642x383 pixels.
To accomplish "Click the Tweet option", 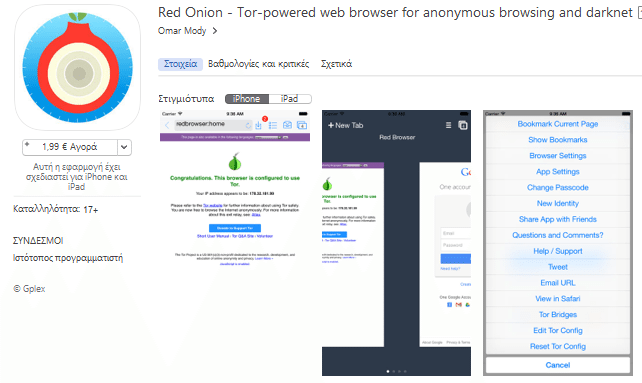I will [x=558, y=267].
